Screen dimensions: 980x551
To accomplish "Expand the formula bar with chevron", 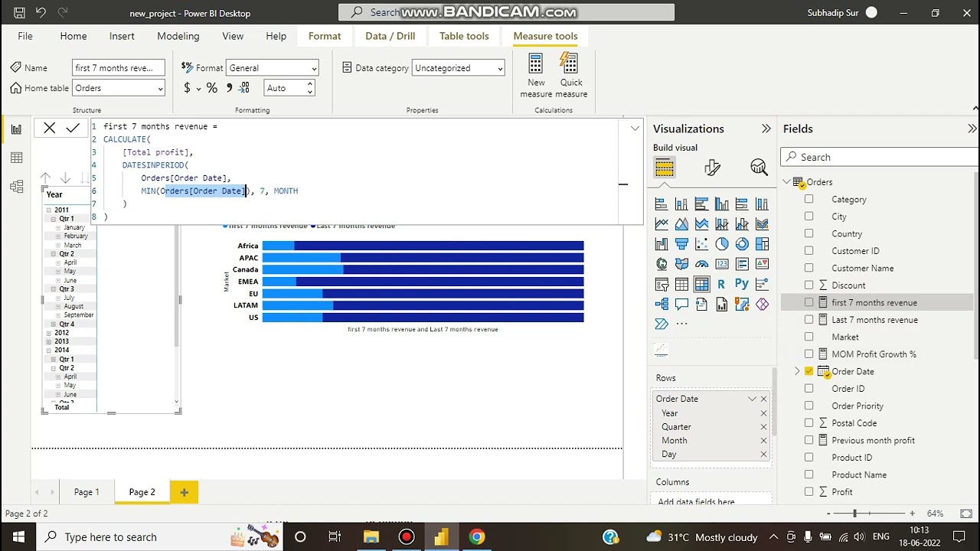I will coord(635,129).
